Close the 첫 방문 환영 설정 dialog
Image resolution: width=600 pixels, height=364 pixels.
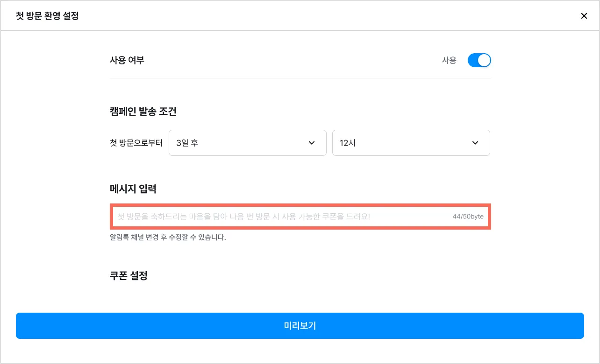[584, 16]
